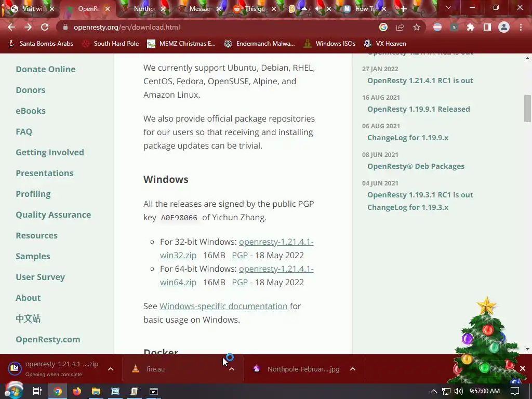Open the Chrome profile avatar
This screenshot has height=399, width=532.
[x=504, y=27]
